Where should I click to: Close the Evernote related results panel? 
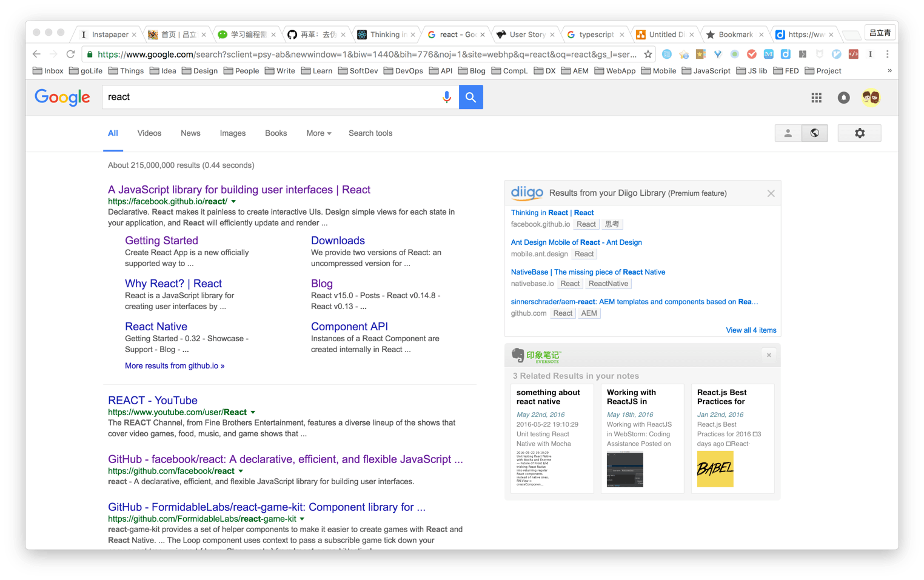pos(769,355)
